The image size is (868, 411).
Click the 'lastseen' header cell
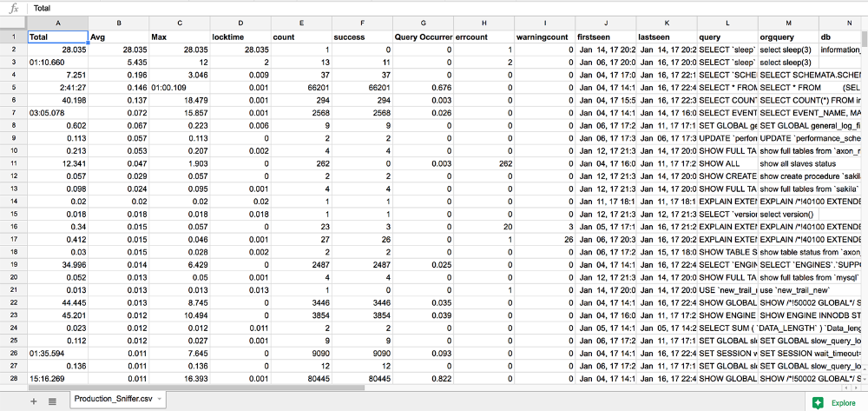(667, 37)
